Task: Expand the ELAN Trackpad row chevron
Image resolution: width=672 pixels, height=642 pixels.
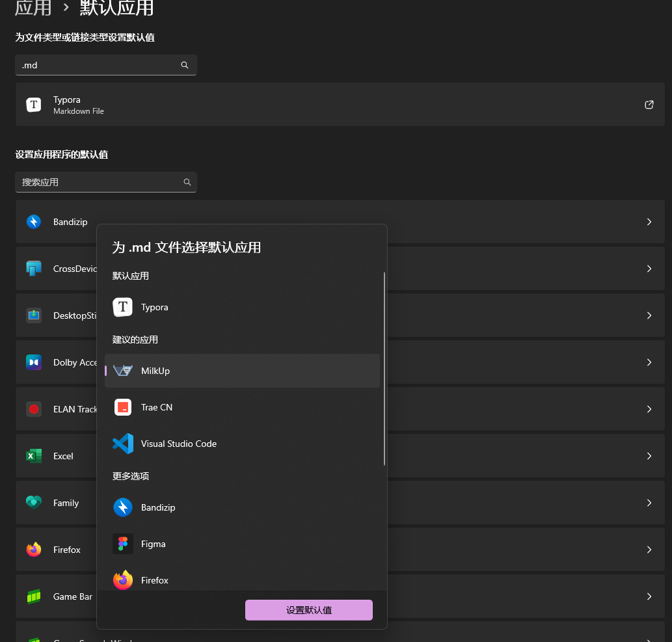Action: point(649,409)
